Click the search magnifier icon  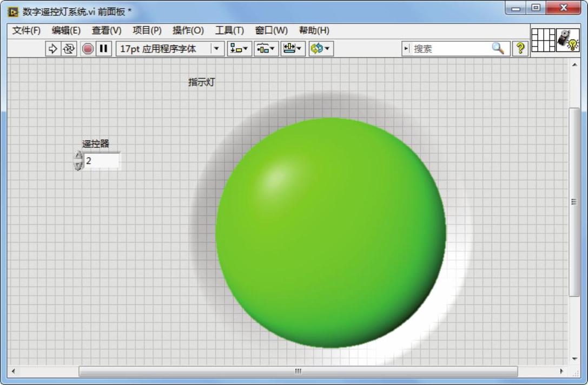[x=498, y=48]
